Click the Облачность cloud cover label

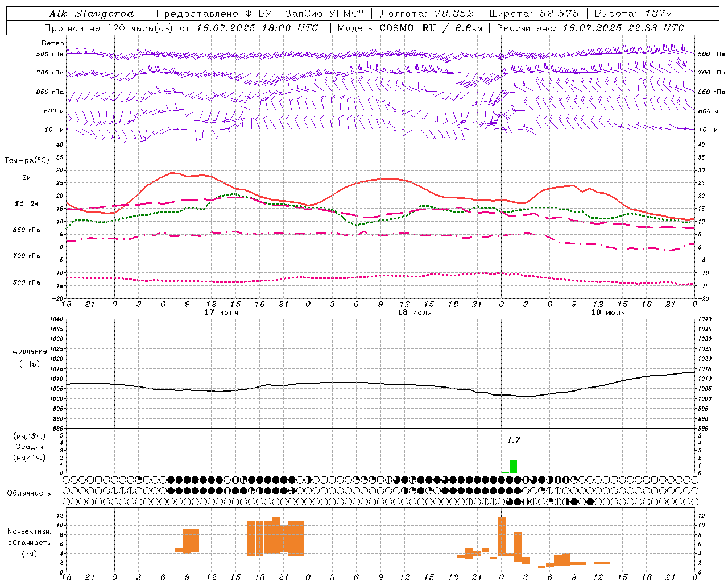(x=29, y=493)
